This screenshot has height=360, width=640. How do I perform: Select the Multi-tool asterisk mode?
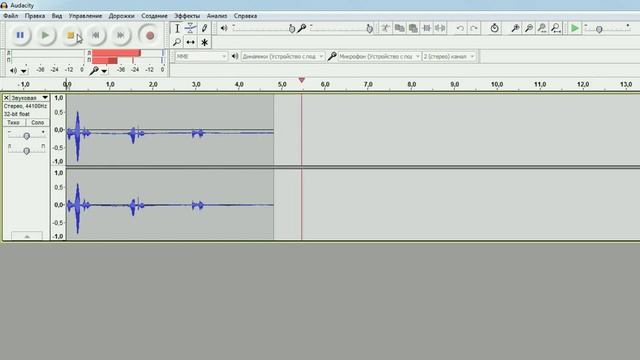(x=204, y=42)
